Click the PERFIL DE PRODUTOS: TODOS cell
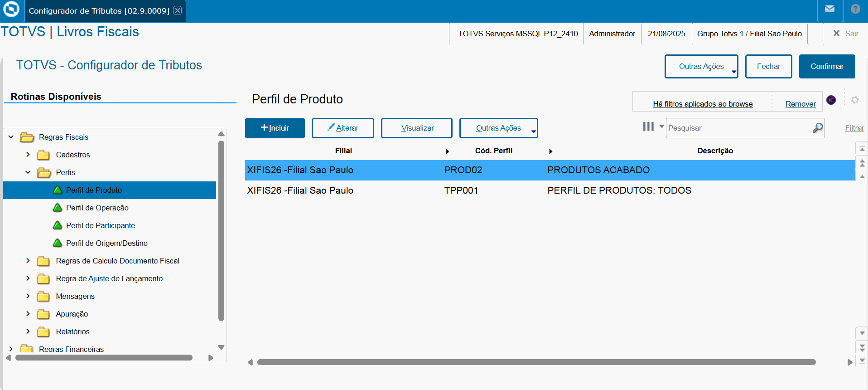The height and width of the screenshot is (390, 868). pos(619,190)
